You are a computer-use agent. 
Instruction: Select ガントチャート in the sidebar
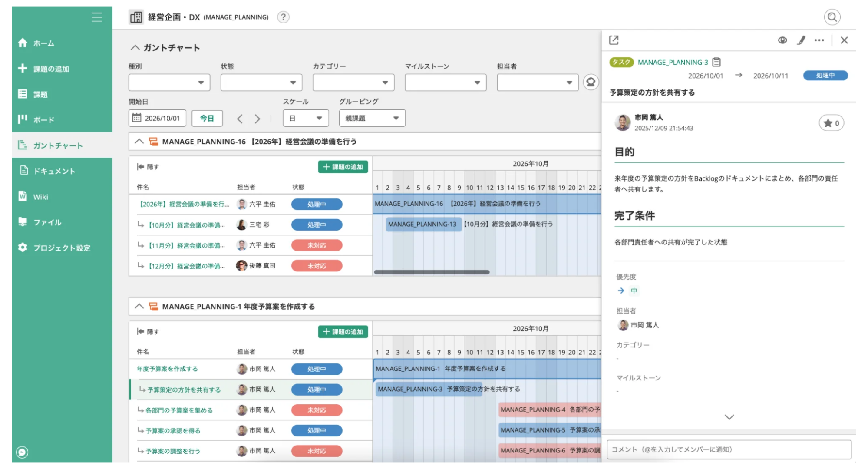coord(62,145)
